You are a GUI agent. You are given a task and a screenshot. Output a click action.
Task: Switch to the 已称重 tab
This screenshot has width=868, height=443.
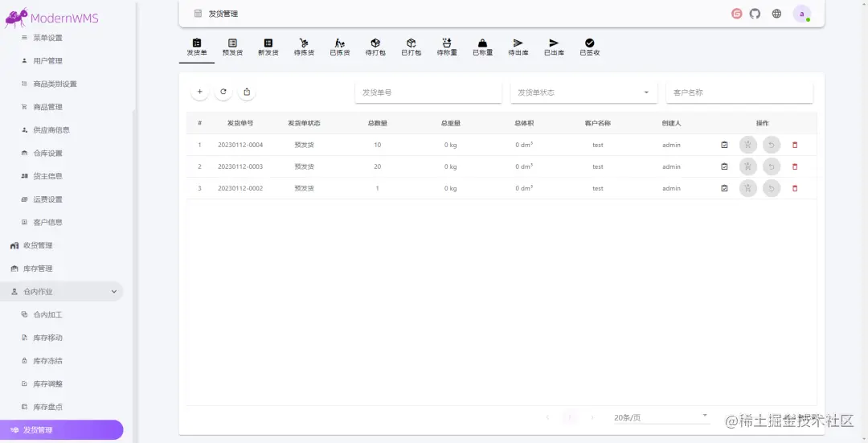[x=483, y=47]
